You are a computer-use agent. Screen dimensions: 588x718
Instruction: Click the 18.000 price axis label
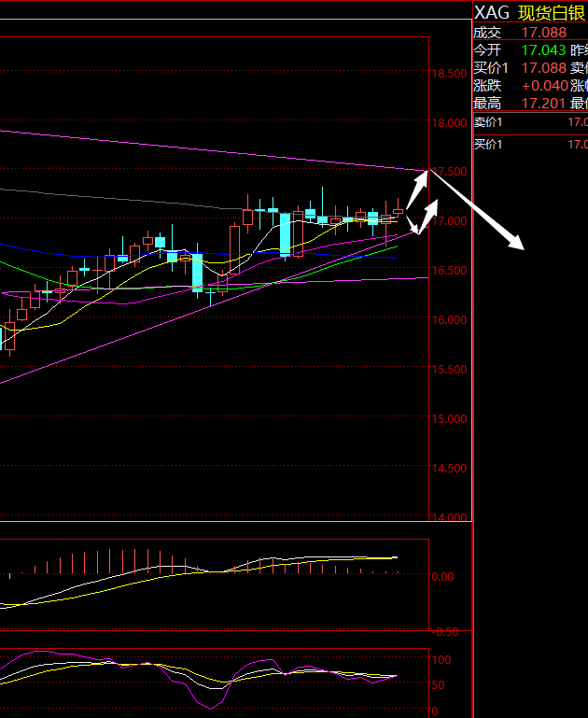(449, 122)
